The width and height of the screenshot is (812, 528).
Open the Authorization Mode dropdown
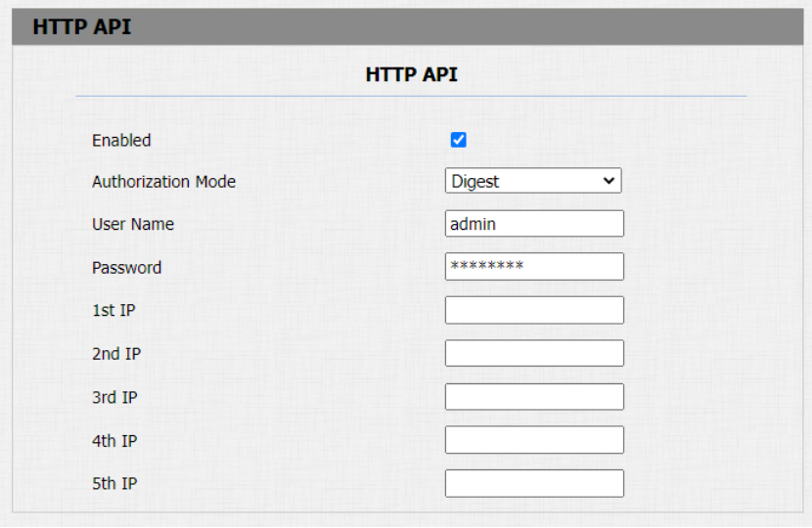[x=533, y=181]
